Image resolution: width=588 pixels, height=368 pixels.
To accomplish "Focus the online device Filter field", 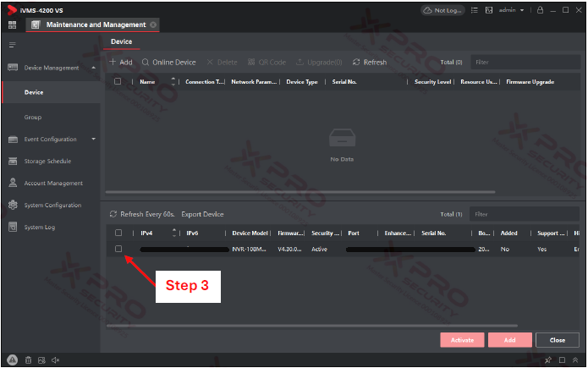I will pyautogui.click(x=525, y=214).
